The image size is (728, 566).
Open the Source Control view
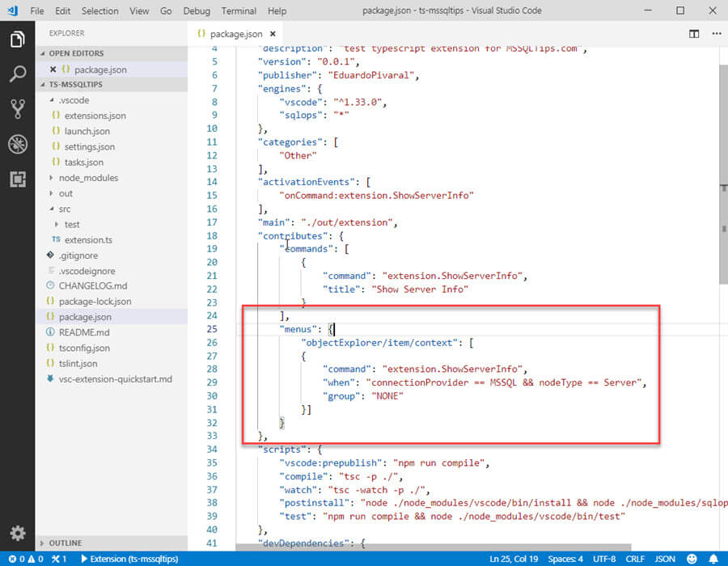coord(18,108)
